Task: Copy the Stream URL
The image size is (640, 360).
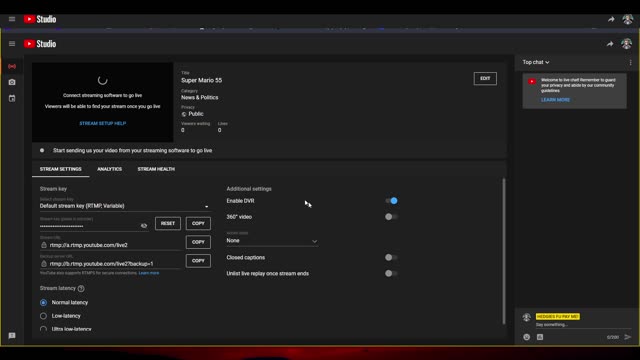Action: [198, 242]
